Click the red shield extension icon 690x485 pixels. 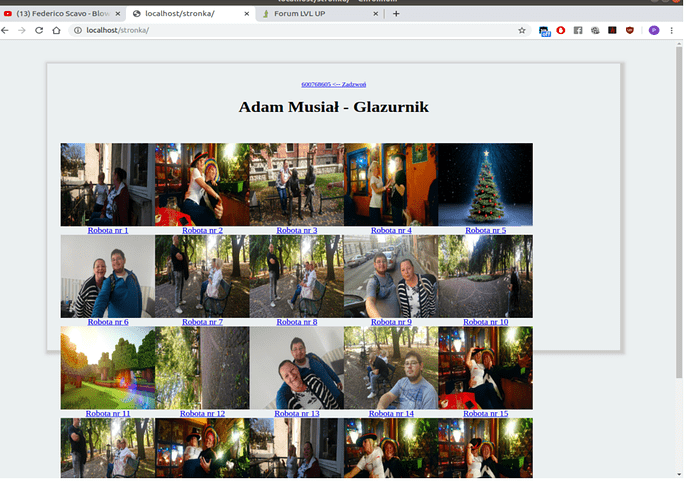point(629,31)
